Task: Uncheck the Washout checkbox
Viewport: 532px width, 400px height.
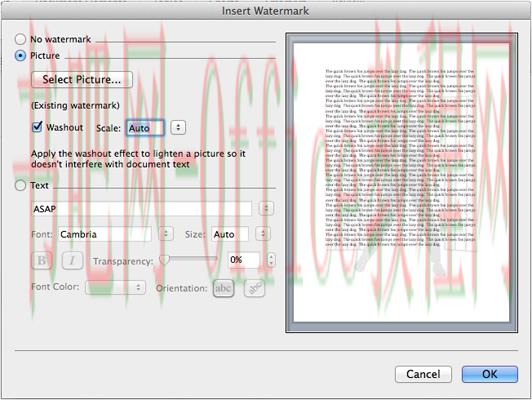Action: click(x=37, y=127)
